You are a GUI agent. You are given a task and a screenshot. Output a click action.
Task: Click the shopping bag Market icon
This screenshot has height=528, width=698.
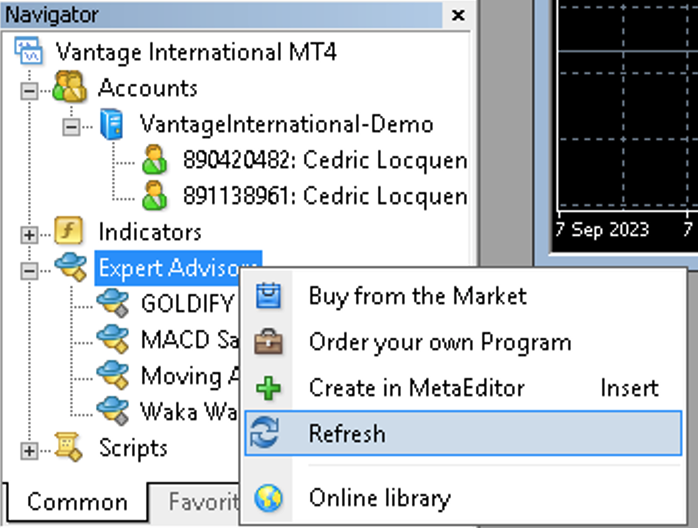coord(268,296)
